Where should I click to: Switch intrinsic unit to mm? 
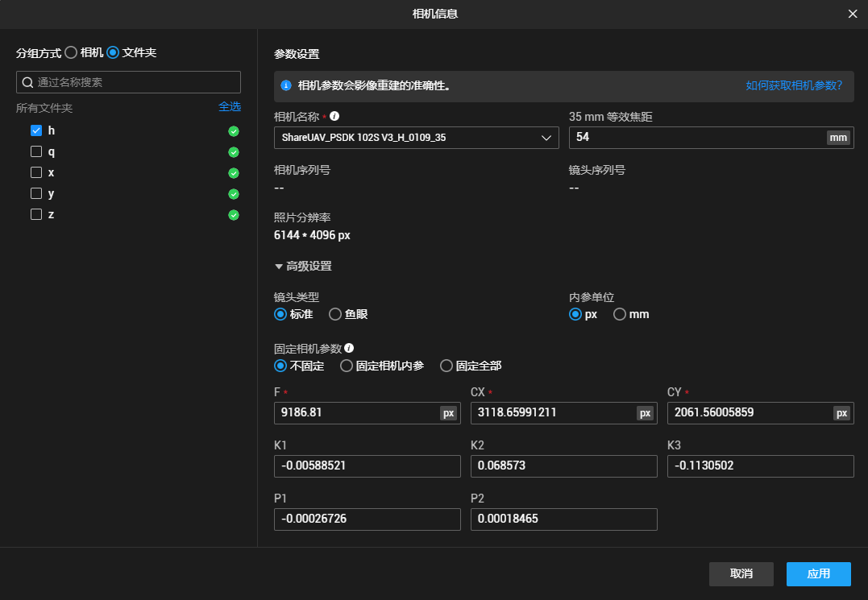[620, 314]
